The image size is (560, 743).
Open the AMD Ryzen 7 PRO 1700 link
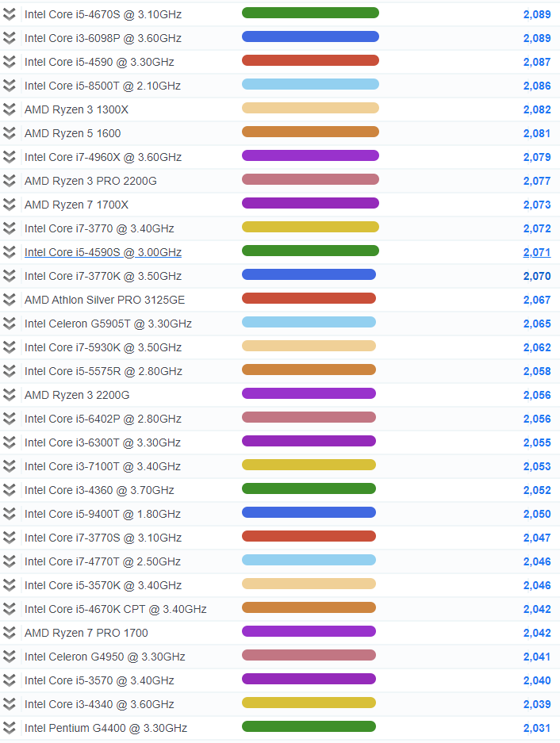click(86, 633)
